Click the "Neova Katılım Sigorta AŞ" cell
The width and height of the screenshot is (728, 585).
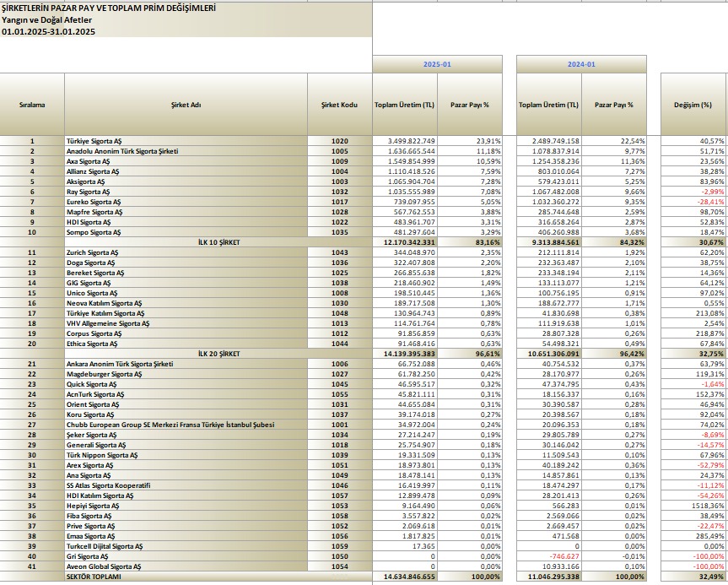click(x=186, y=303)
